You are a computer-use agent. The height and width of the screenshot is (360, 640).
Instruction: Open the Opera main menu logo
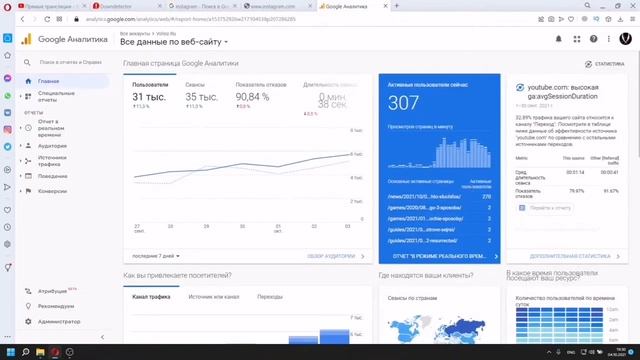7,7
